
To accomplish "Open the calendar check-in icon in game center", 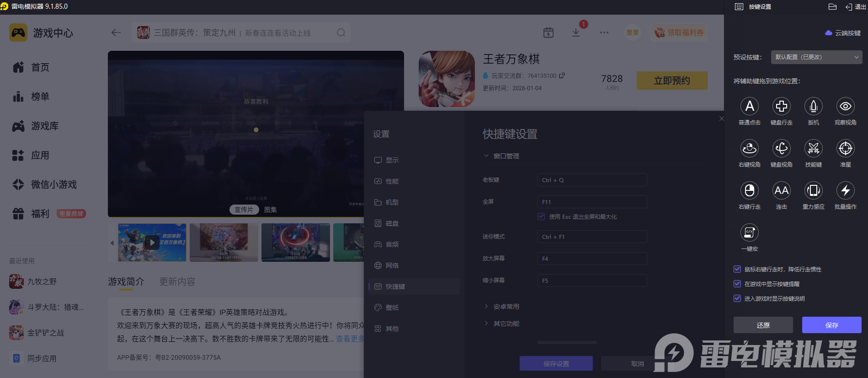I will (548, 32).
